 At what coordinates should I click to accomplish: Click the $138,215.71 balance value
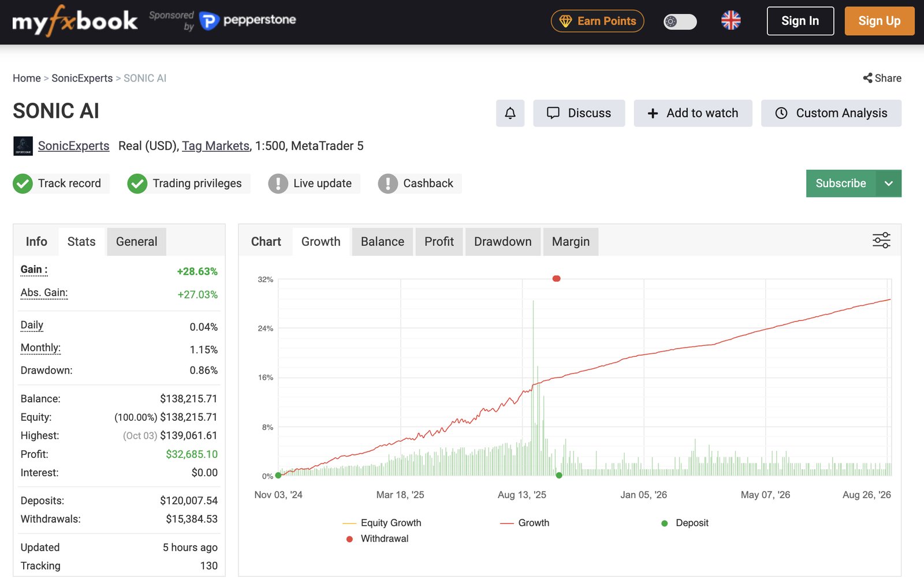[188, 399]
